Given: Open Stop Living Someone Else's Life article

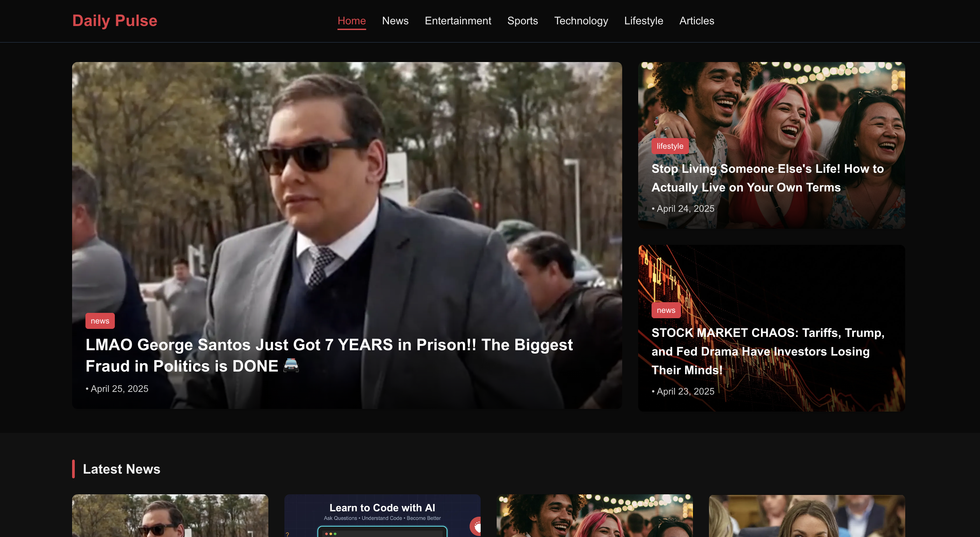Looking at the screenshot, I should 767,178.
